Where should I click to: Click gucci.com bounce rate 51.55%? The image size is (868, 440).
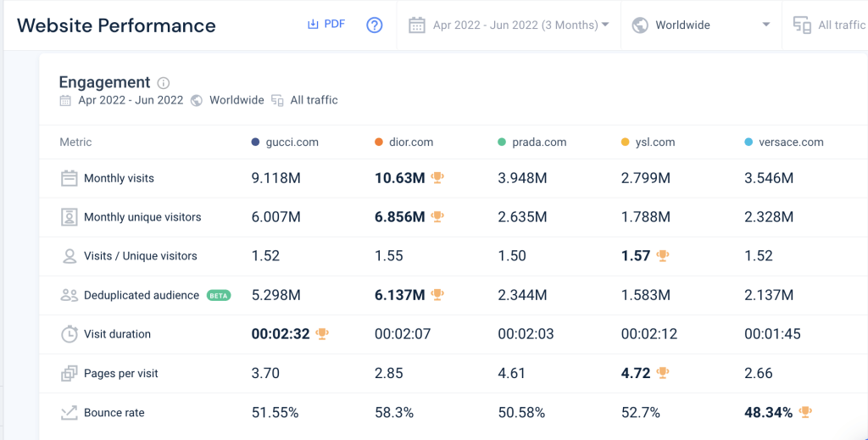(275, 412)
